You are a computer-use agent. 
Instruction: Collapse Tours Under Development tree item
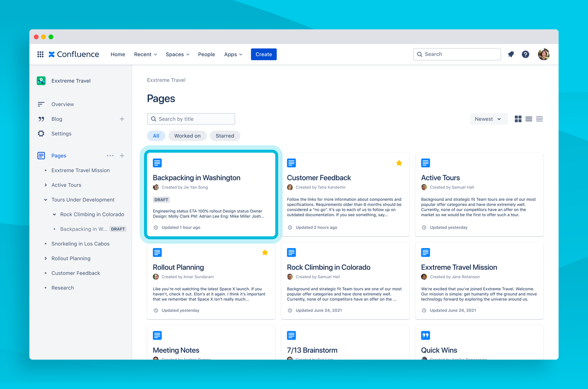(x=46, y=200)
